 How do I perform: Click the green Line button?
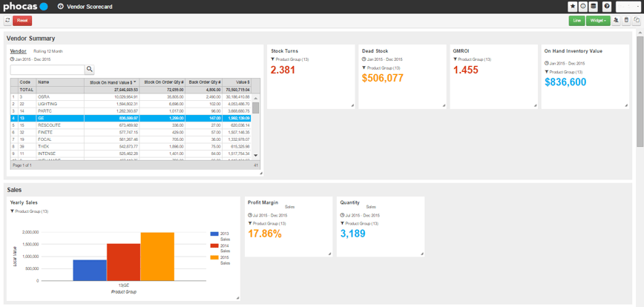point(576,21)
